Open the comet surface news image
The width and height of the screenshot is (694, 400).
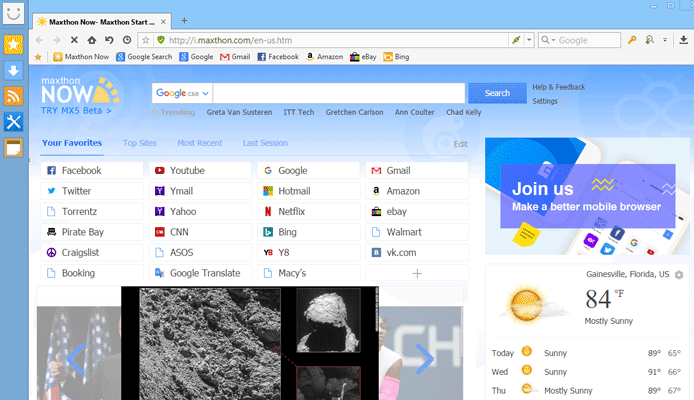tap(250, 343)
